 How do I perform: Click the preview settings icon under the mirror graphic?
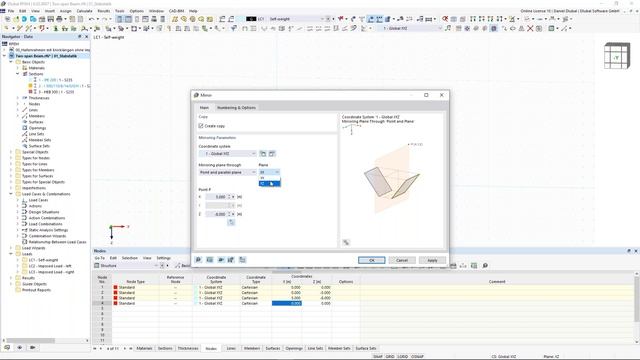[346, 243]
